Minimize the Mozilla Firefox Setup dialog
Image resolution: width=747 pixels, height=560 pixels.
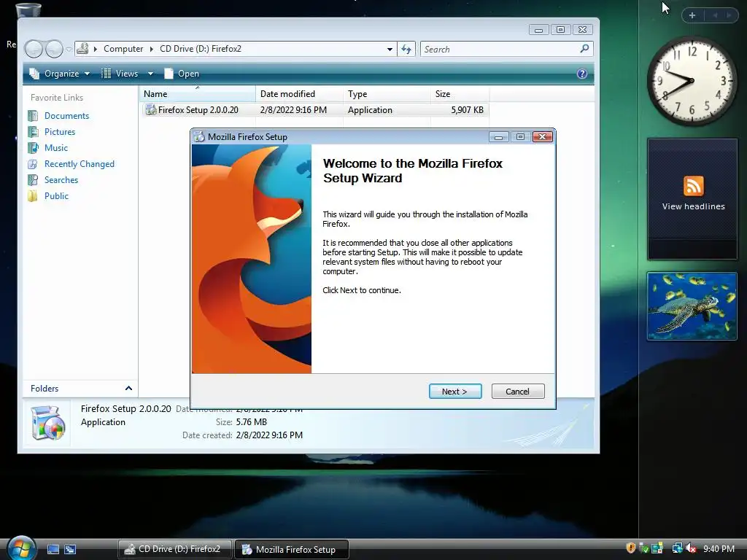499,137
